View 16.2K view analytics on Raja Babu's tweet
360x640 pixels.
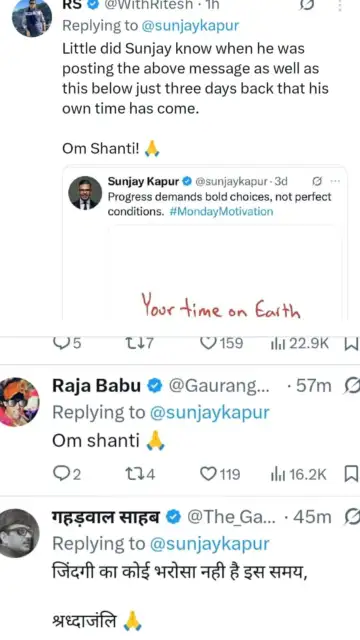pos(299,474)
